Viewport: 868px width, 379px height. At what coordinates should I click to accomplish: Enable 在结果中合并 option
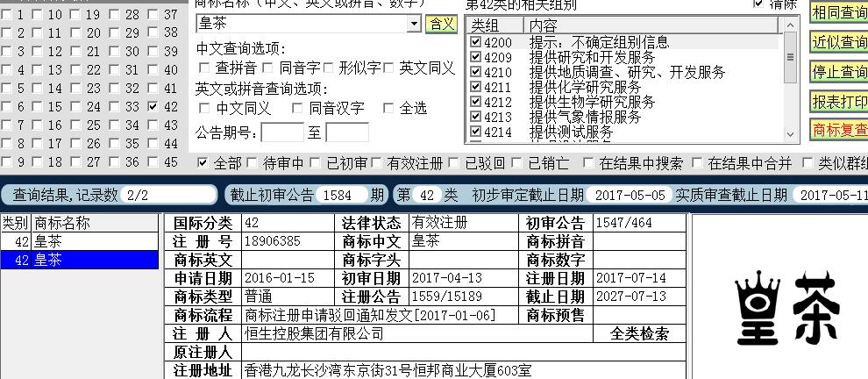(698, 163)
